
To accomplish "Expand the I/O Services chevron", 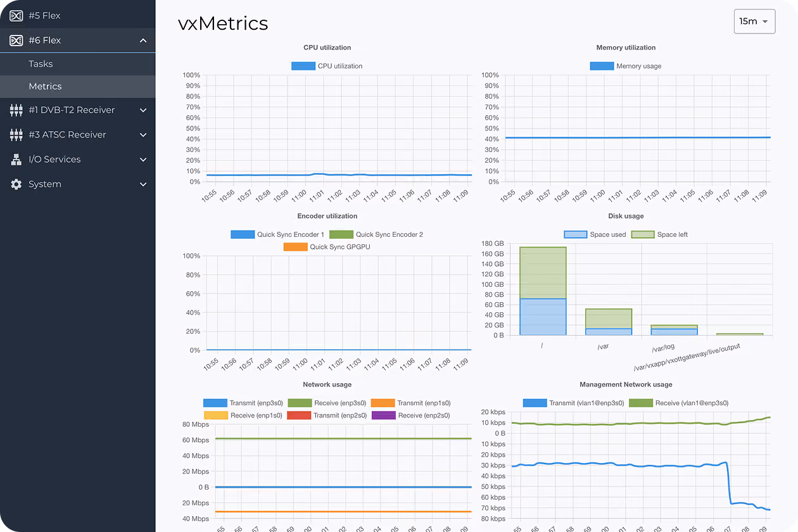I will 143,160.
